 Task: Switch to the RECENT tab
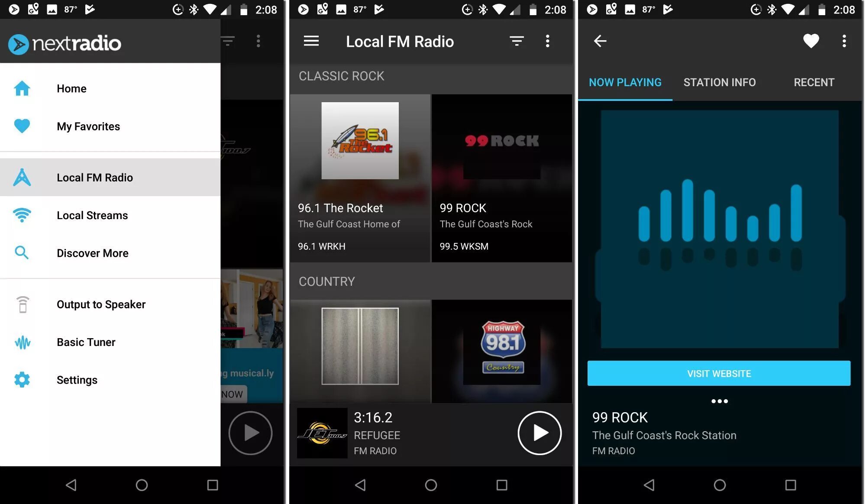coord(814,82)
